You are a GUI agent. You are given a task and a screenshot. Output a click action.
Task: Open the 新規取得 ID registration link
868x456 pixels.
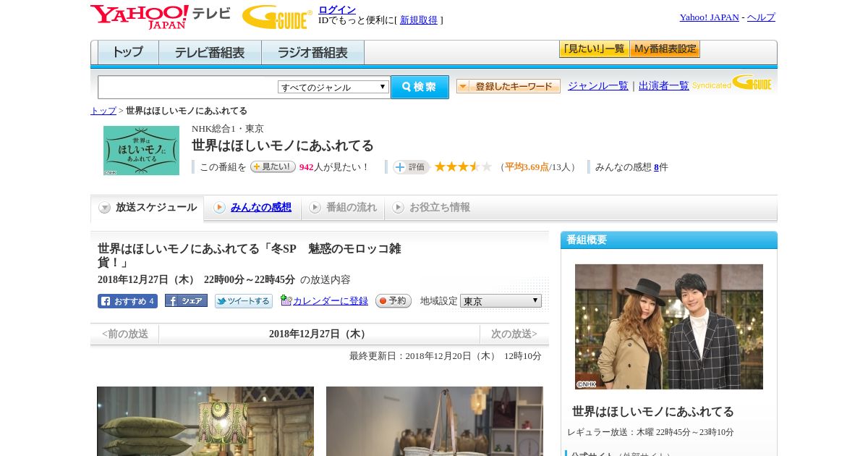click(419, 20)
